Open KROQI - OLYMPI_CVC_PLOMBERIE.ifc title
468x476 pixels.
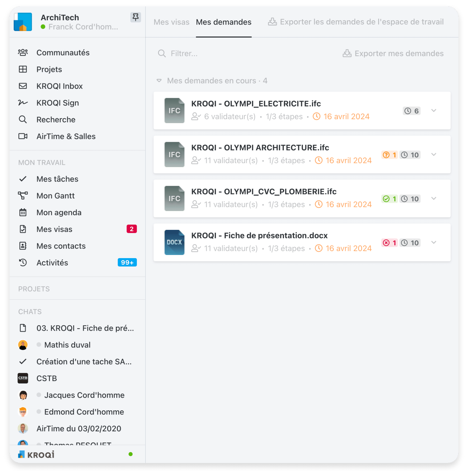point(264,192)
